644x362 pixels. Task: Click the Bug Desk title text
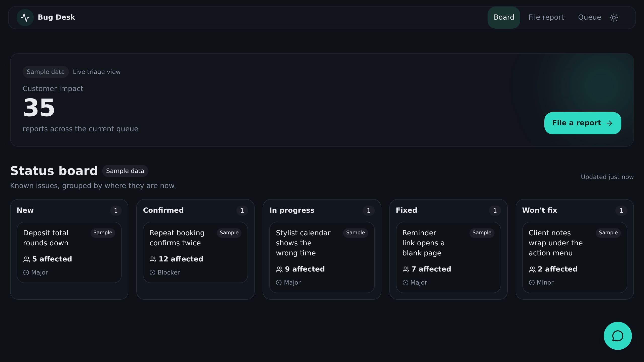[x=56, y=17]
